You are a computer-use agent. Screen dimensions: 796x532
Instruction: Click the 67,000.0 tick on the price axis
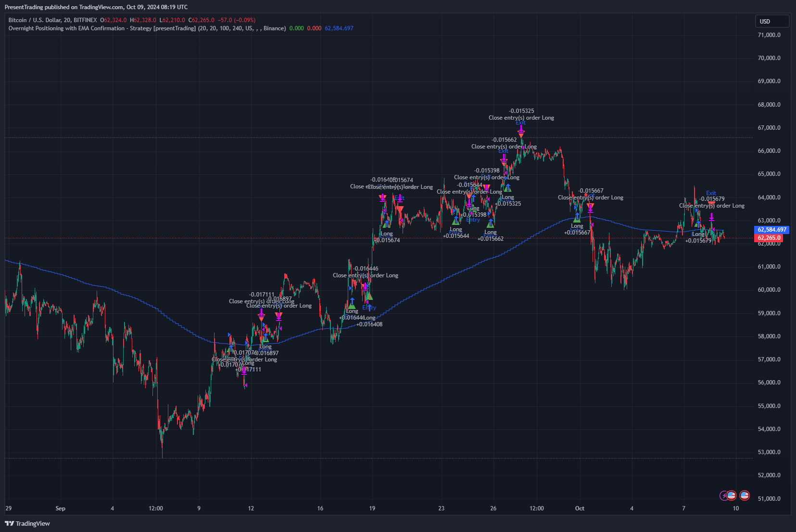(769, 127)
